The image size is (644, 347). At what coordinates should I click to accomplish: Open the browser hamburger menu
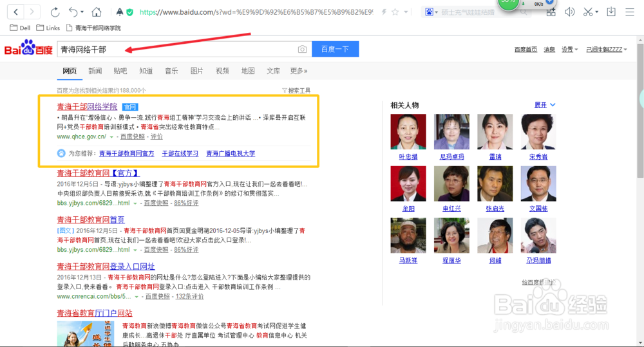(x=630, y=12)
